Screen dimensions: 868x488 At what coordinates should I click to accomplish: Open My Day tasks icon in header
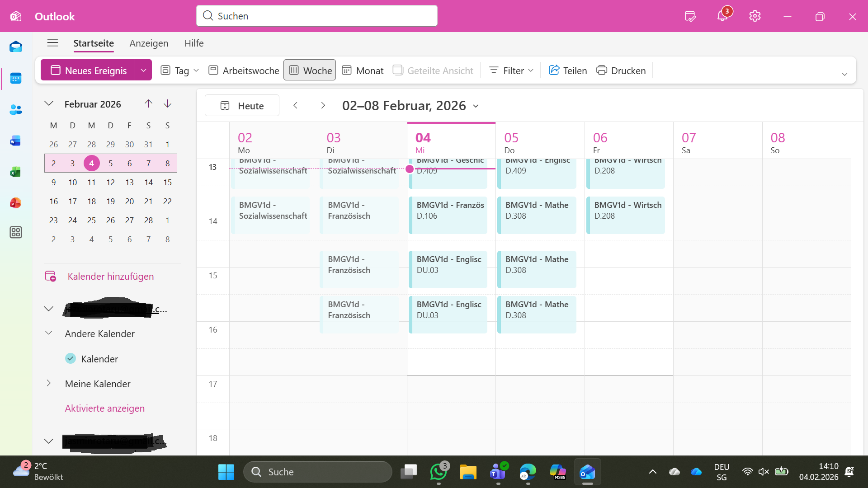tap(690, 16)
